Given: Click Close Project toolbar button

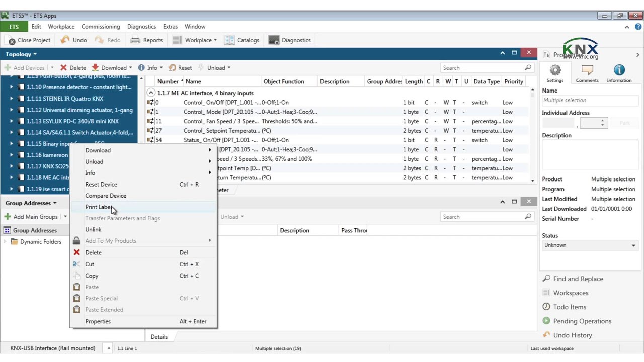Looking at the screenshot, I should (29, 40).
